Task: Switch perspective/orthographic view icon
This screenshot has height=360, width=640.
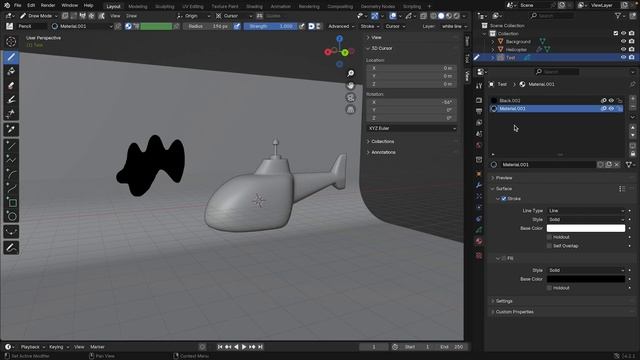Action: coord(350,109)
